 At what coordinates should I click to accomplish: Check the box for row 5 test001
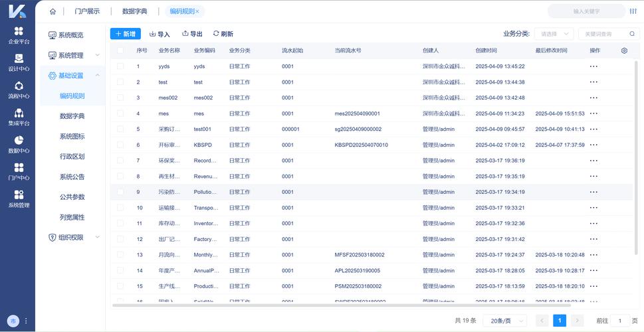[120, 129]
